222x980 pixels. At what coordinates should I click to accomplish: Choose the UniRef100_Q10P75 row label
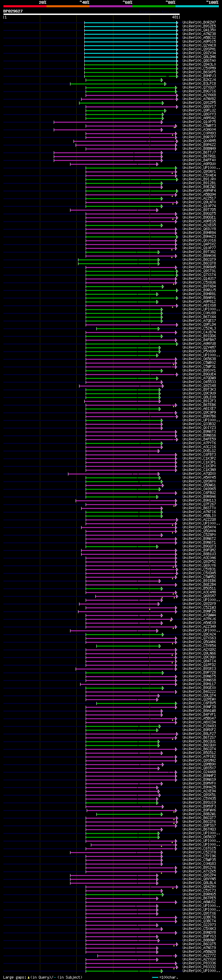coord(199,122)
